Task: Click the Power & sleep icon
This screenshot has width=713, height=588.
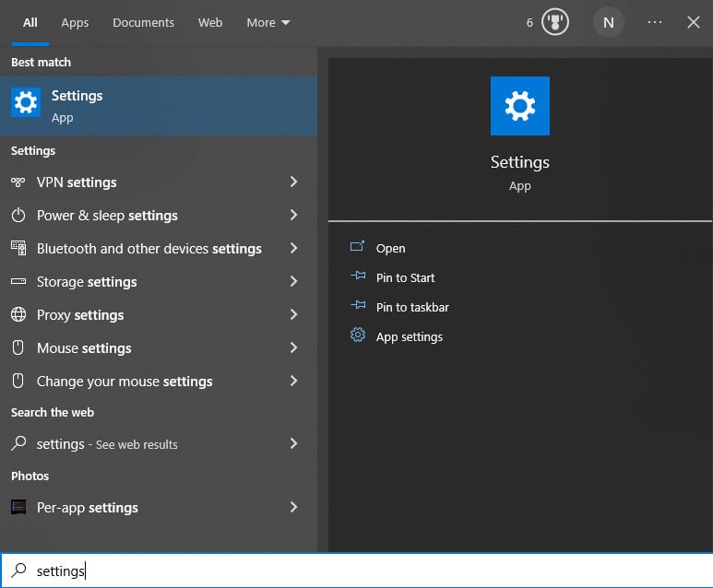Action: tap(18, 216)
